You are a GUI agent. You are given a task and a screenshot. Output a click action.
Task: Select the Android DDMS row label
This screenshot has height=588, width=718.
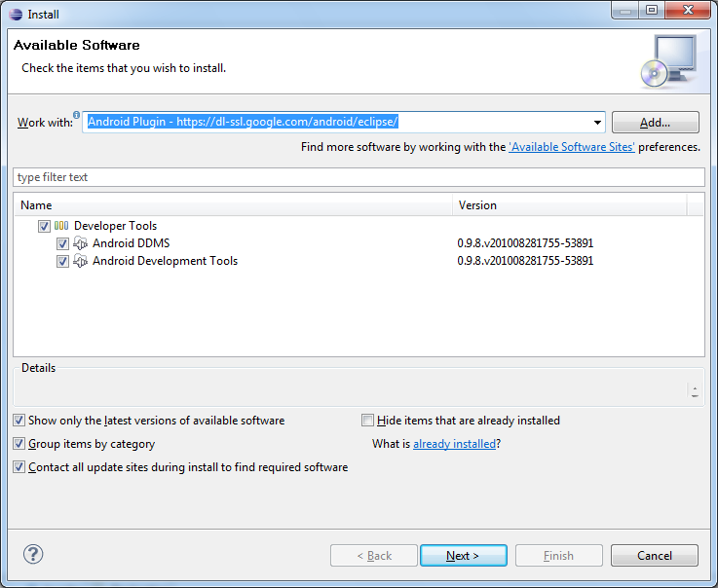click(131, 243)
